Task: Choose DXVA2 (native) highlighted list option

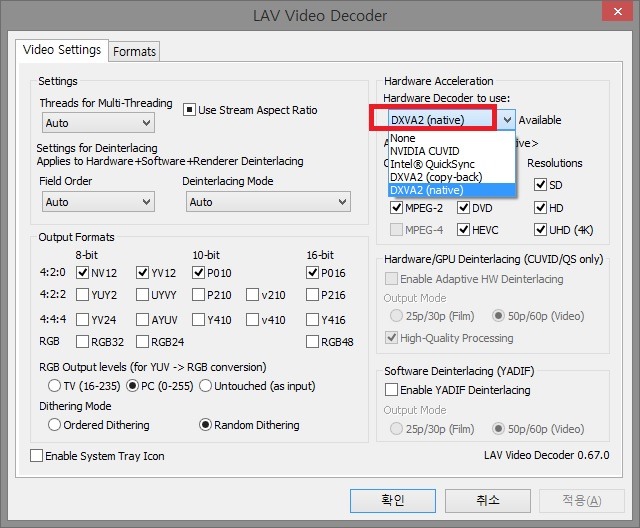Action: 451,190
